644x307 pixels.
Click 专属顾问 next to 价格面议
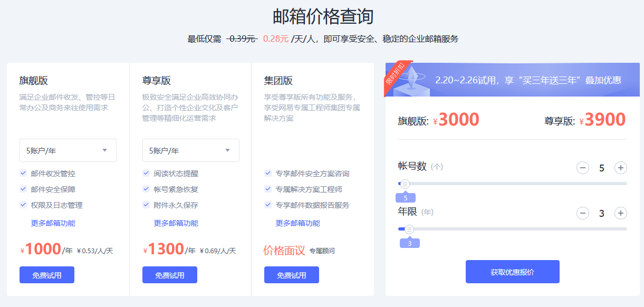click(321, 249)
